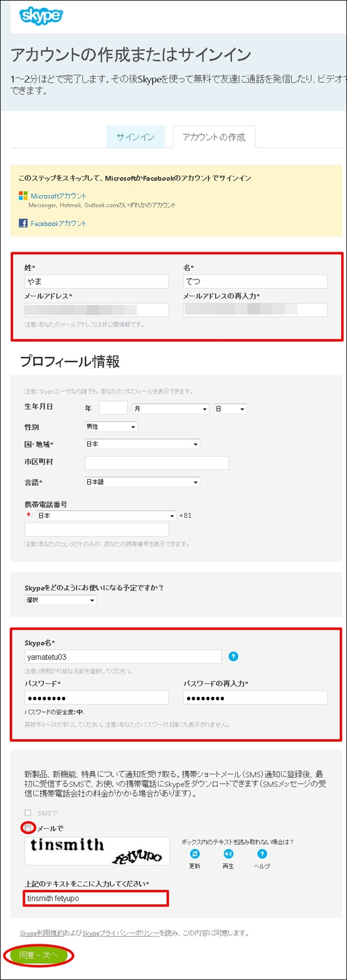Click the パスワードの安全度:中 text

tap(54, 712)
